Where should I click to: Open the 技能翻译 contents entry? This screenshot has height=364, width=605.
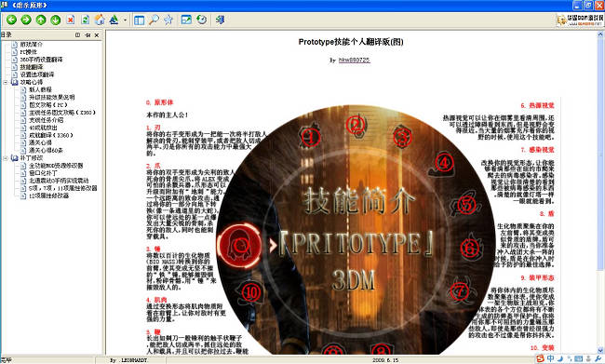(x=32, y=67)
